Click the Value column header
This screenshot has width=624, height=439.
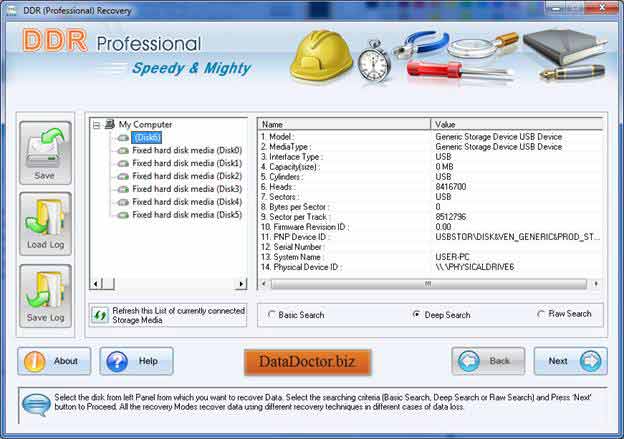point(517,125)
